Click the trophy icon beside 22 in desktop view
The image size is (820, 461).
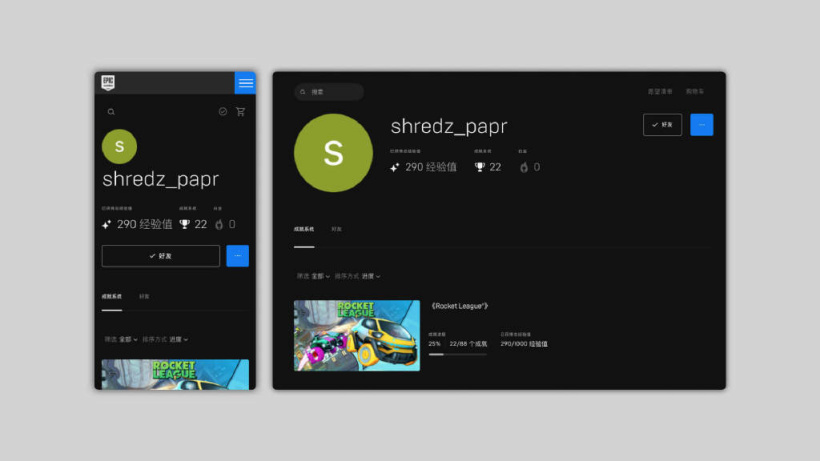coord(480,167)
